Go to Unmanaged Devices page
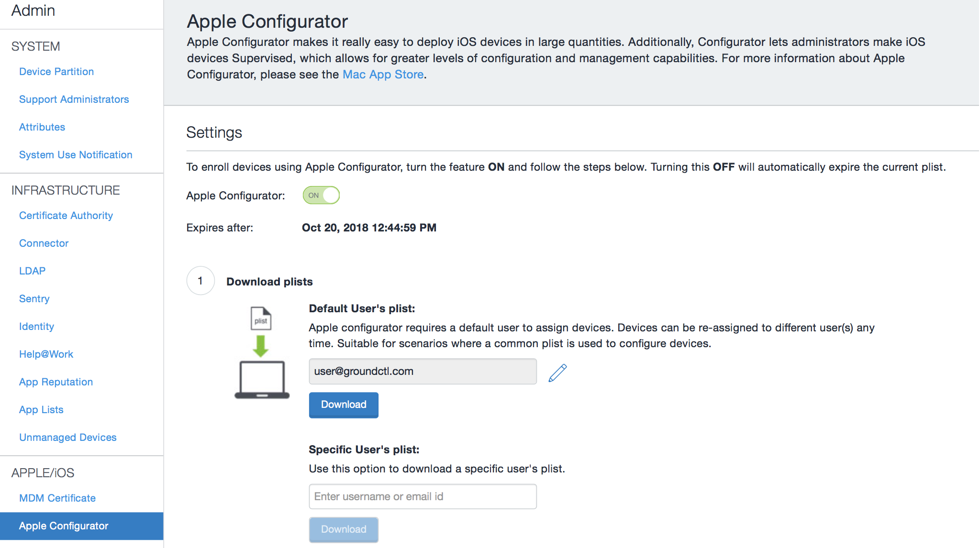Screen dimensions: 980x548 (x=68, y=438)
